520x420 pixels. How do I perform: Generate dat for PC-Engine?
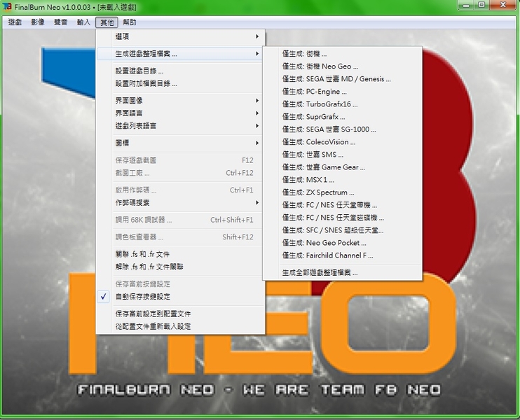coord(342,92)
